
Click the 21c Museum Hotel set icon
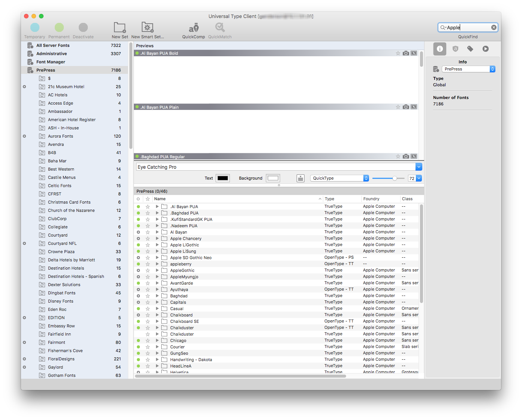tap(42, 87)
